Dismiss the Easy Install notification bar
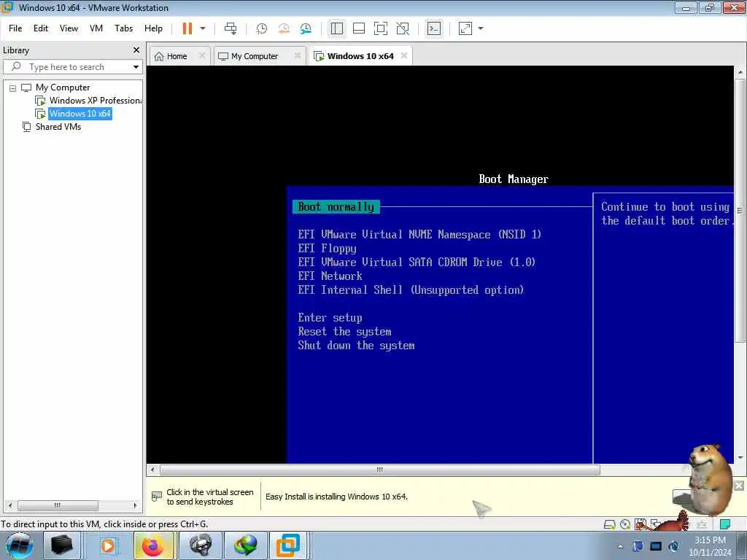This screenshot has height=560, width=747. pyautogui.click(x=739, y=485)
